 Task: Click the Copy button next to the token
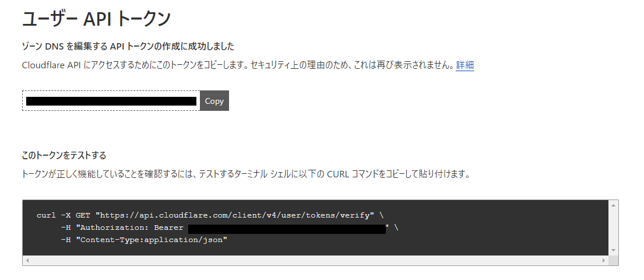(214, 101)
